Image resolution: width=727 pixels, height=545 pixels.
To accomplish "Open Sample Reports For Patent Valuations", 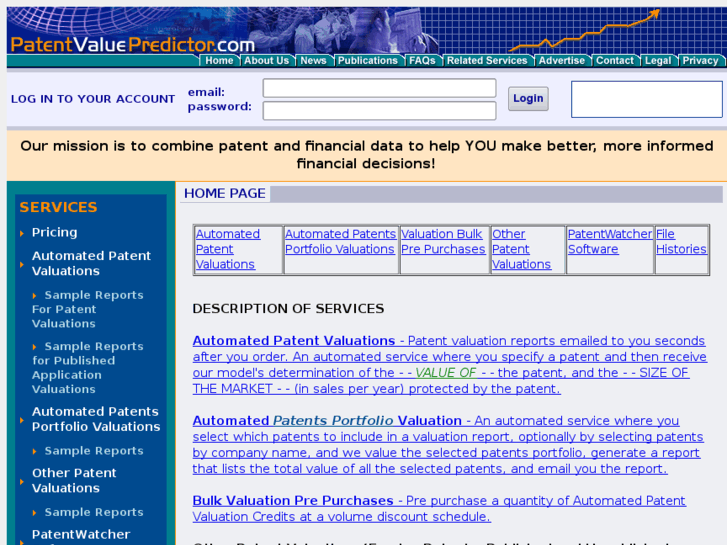I will coord(88,309).
